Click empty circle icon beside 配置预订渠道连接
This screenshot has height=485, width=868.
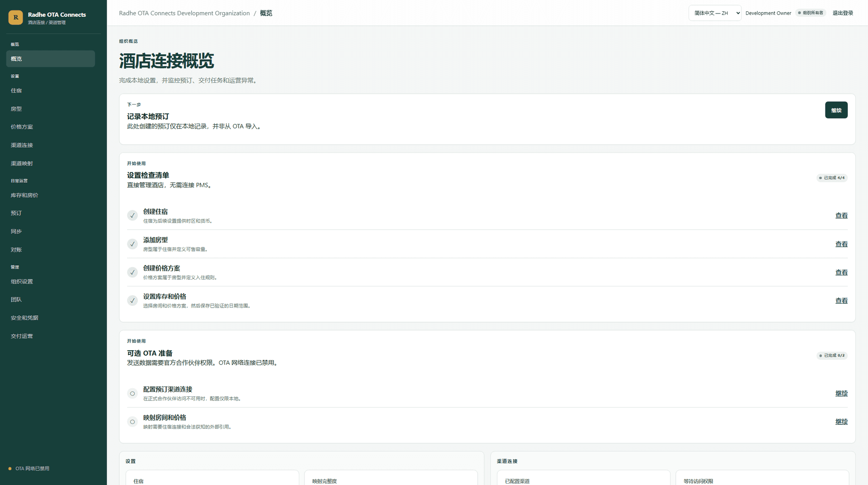coord(132,394)
